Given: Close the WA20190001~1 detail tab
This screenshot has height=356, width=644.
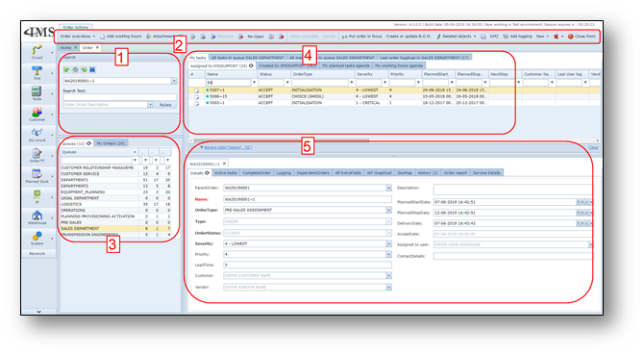Looking at the screenshot, I should pos(224,164).
